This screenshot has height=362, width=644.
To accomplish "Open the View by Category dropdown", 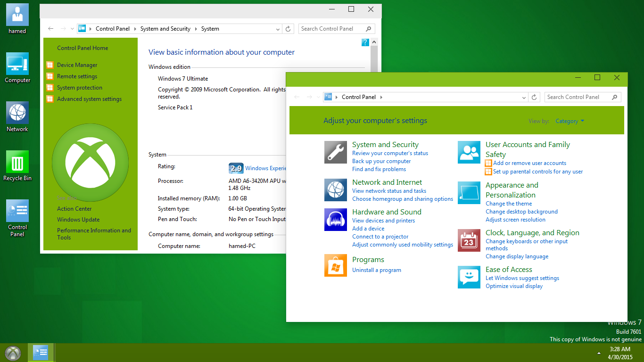I will tap(570, 121).
